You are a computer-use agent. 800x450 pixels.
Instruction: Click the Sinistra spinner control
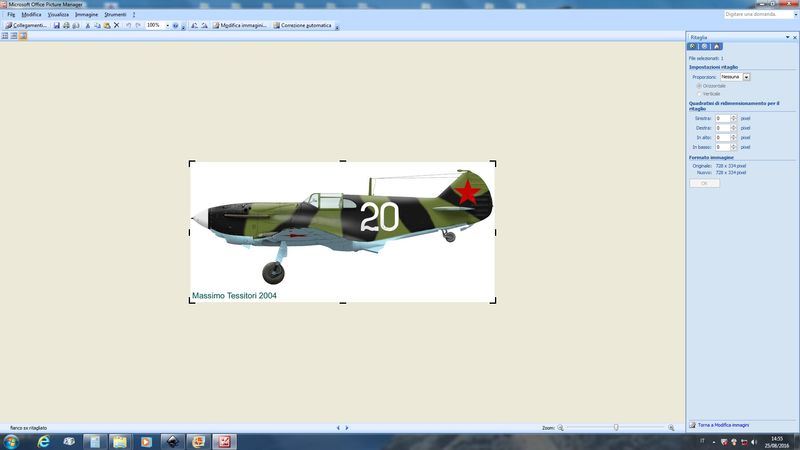[x=734, y=118]
